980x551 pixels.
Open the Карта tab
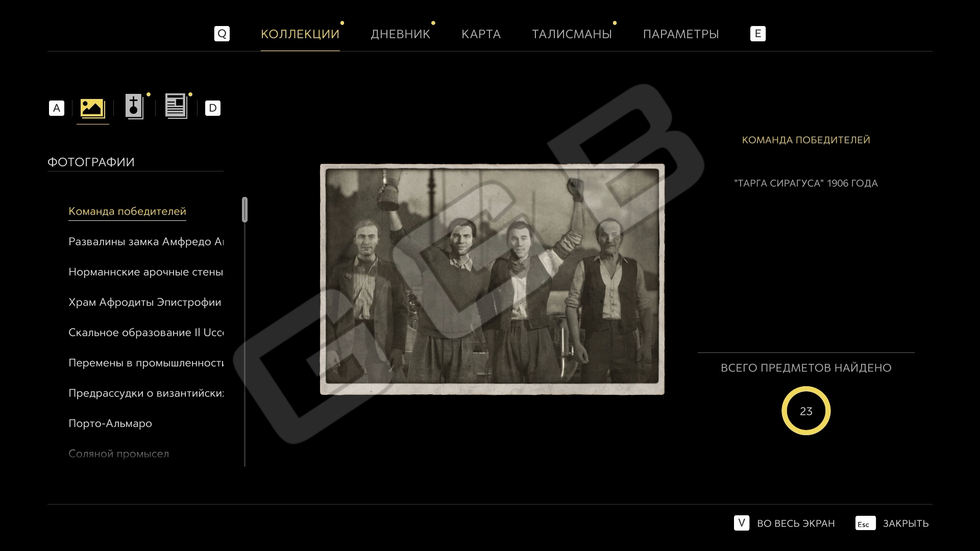point(481,34)
